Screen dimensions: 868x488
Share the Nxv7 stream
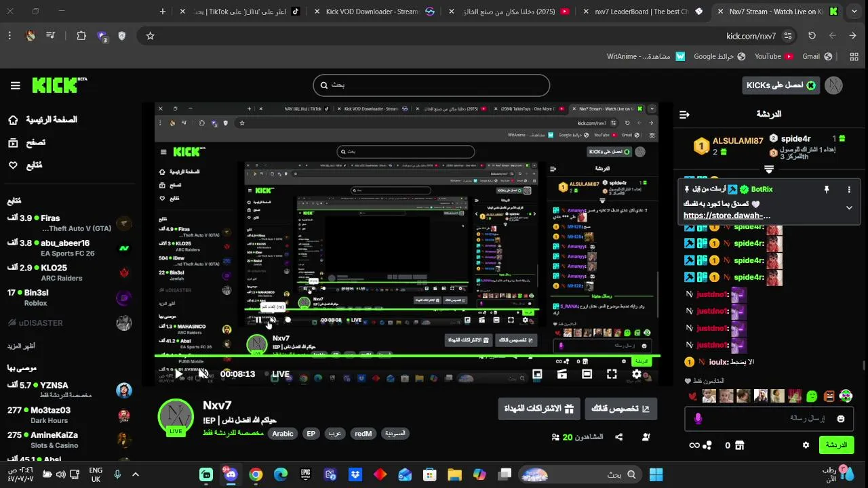pos(618,437)
